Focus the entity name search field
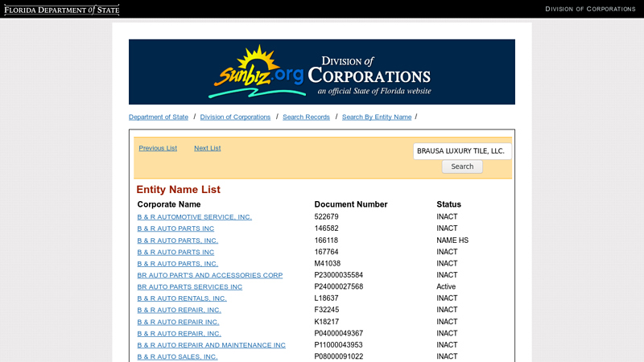 coord(462,151)
